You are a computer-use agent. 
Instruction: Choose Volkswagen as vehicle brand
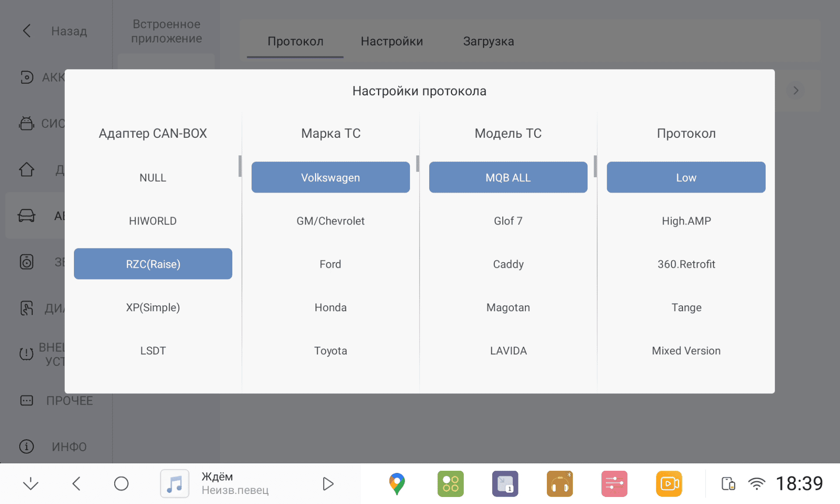click(330, 177)
